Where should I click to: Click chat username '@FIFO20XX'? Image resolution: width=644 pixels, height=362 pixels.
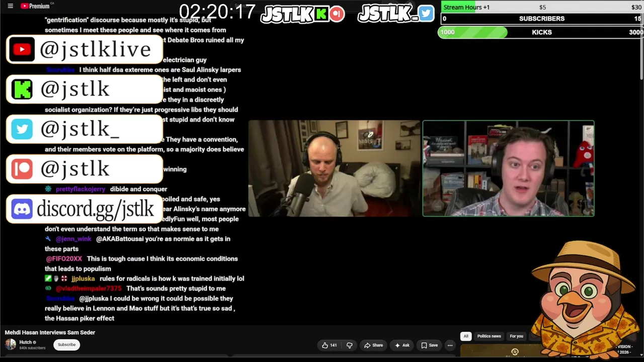[x=64, y=259]
